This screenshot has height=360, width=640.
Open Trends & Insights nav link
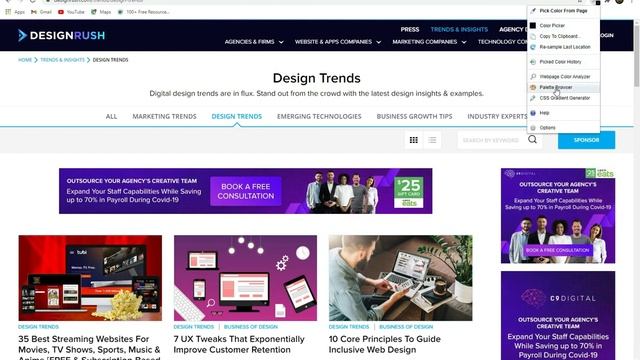click(459, 29)
